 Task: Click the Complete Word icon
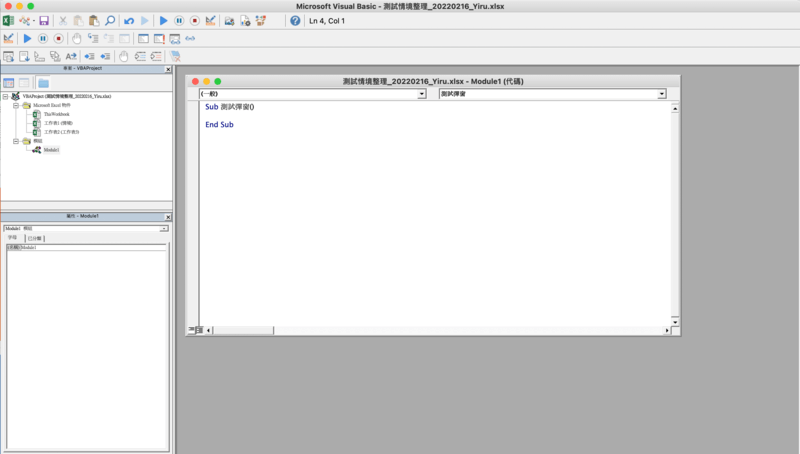click(x=71, y=56)
